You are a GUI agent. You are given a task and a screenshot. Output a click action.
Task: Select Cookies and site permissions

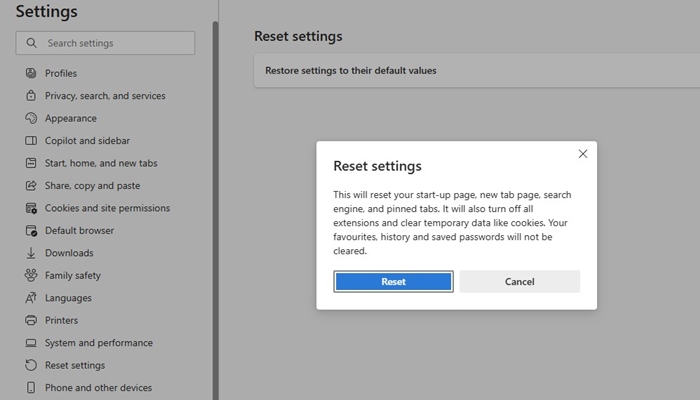(107, 208)
